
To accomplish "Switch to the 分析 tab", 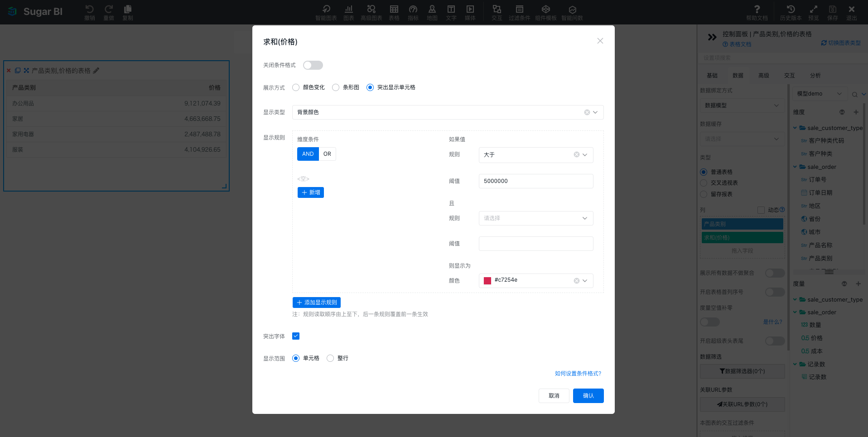I will tap(815, 76).
